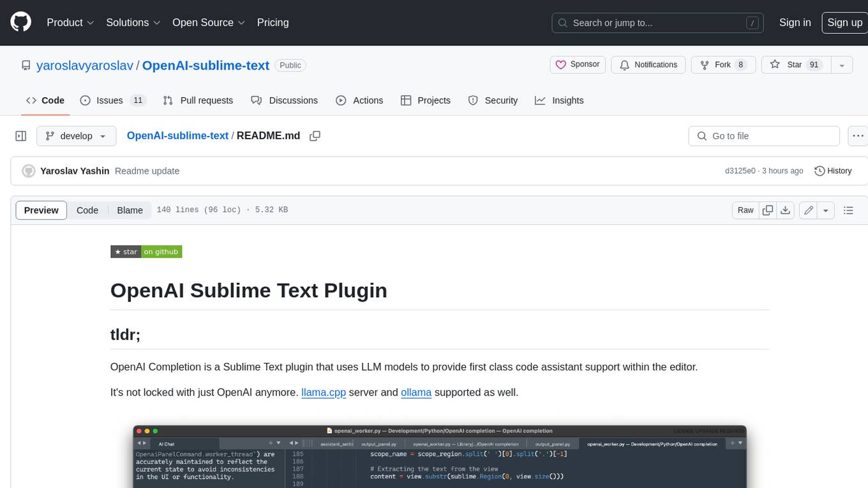Open the Insights tab
Image resolution: width=868 pixels, height=488 pixels.
pyautogui.click(x=559, y=100)
